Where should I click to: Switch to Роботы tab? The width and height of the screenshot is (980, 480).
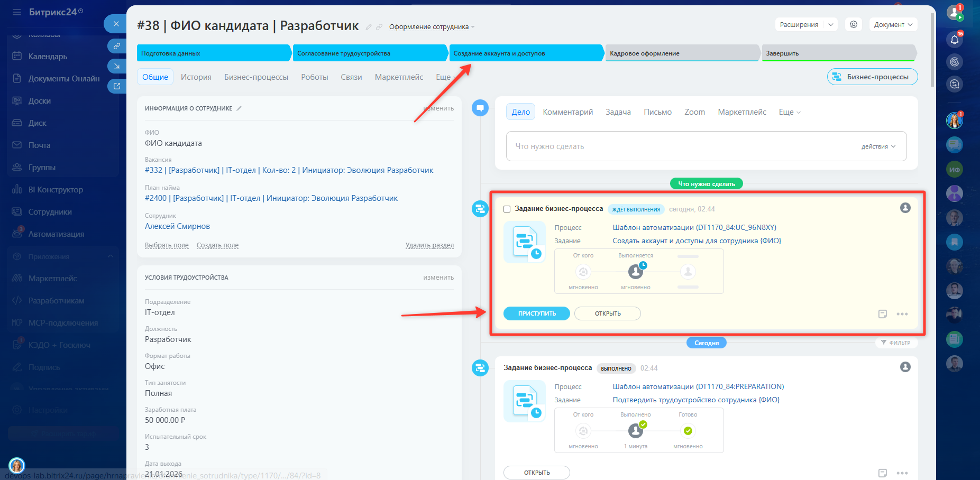pyautogui.click(x=315, y=77)
